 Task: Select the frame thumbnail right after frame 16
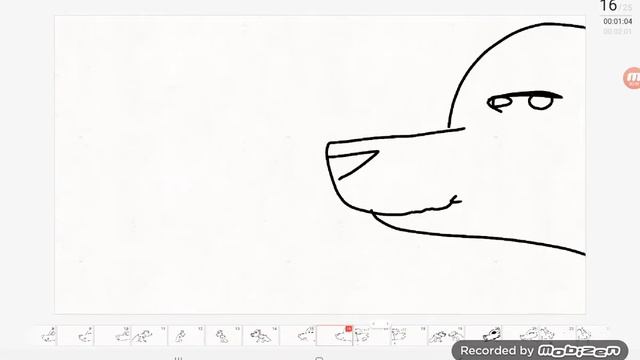[x=372, y=335]
